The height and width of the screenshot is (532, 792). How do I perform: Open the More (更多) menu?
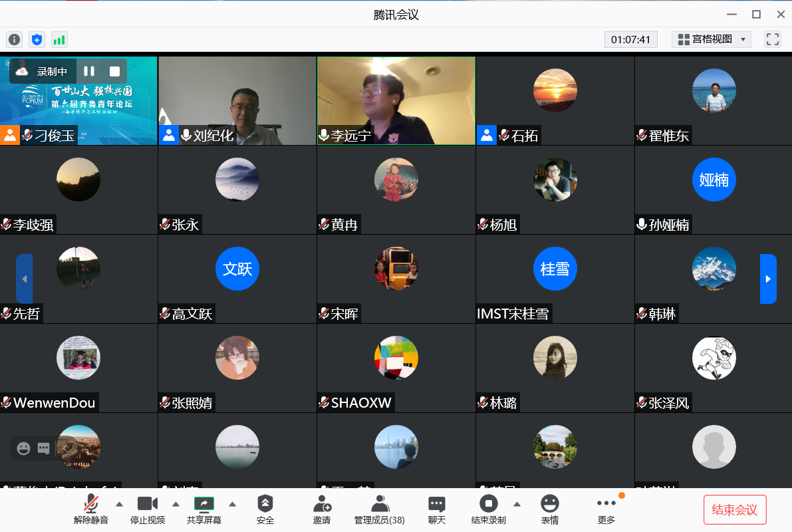click(606, 509)
